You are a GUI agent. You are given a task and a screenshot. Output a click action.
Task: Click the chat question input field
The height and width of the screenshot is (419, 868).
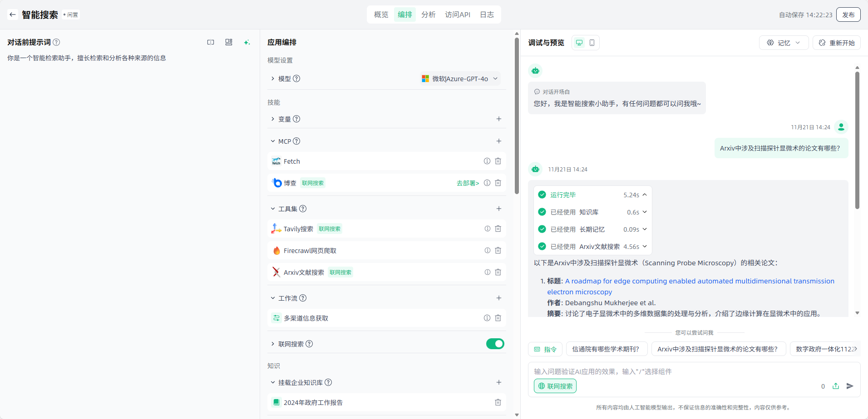point(672,371)
